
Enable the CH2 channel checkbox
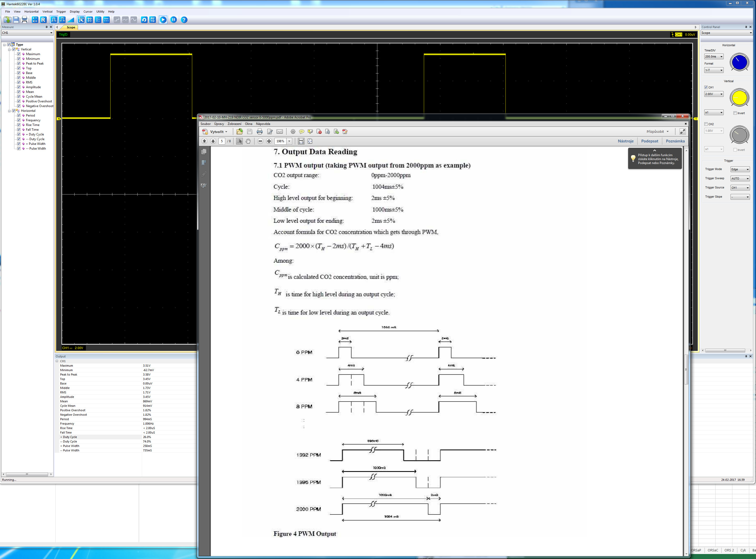click(x=706, y=124)
